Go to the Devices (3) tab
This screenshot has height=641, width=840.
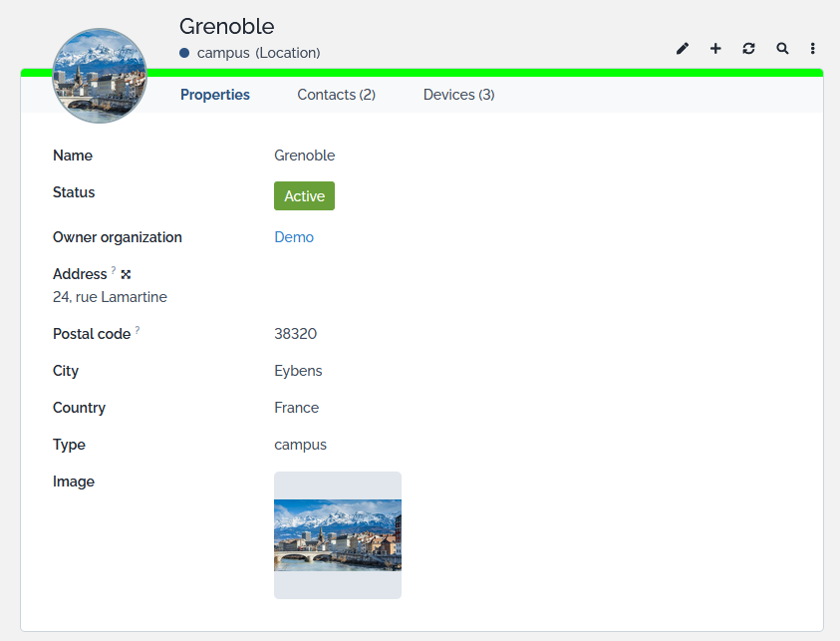[x=458, y=95]
